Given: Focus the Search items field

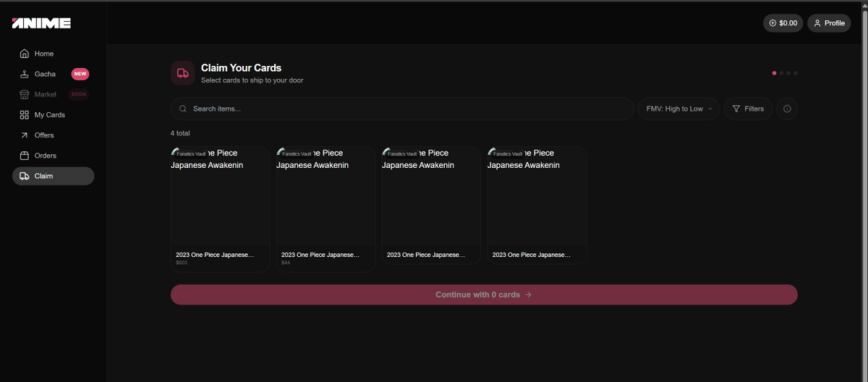Looking at the screenshot, I should [402, 109].
